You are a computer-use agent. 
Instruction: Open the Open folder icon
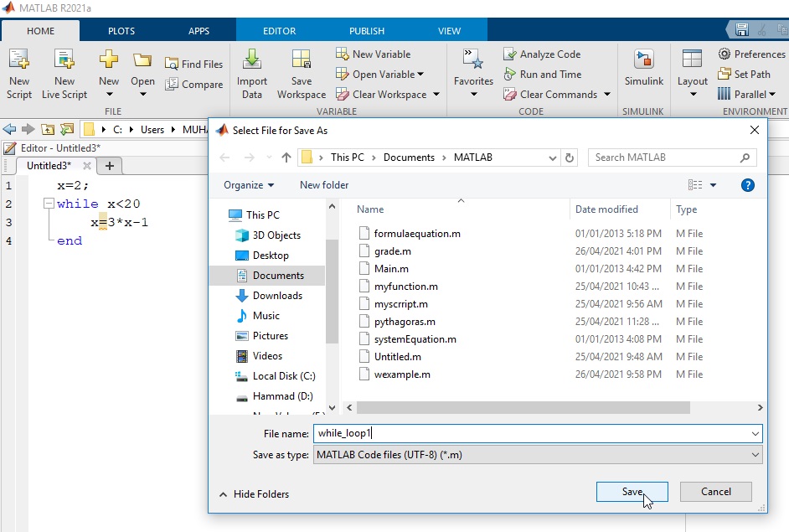click(x=142, y=60)
